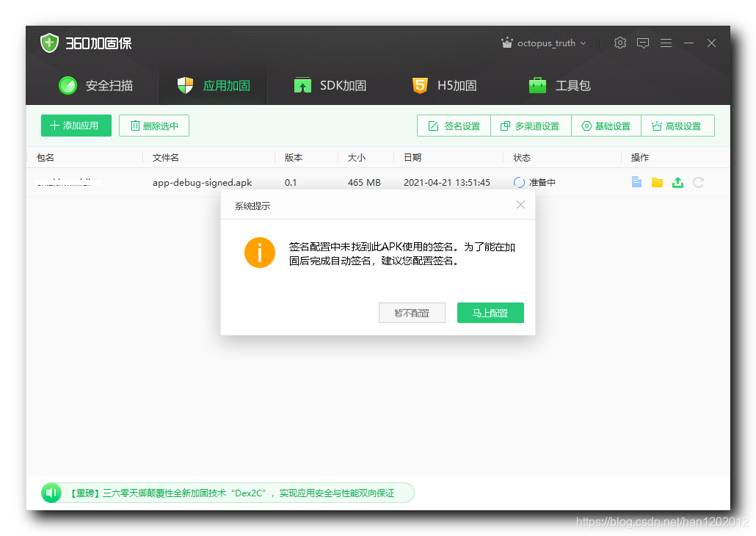Switch to H5加固 tab
Screen dimensions: 756x536
[x=444, y=85]
